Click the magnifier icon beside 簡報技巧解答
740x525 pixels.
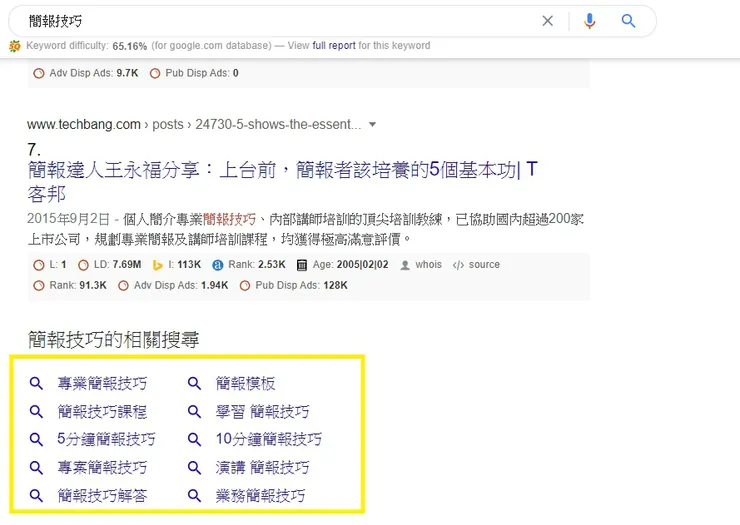(36, 496)
